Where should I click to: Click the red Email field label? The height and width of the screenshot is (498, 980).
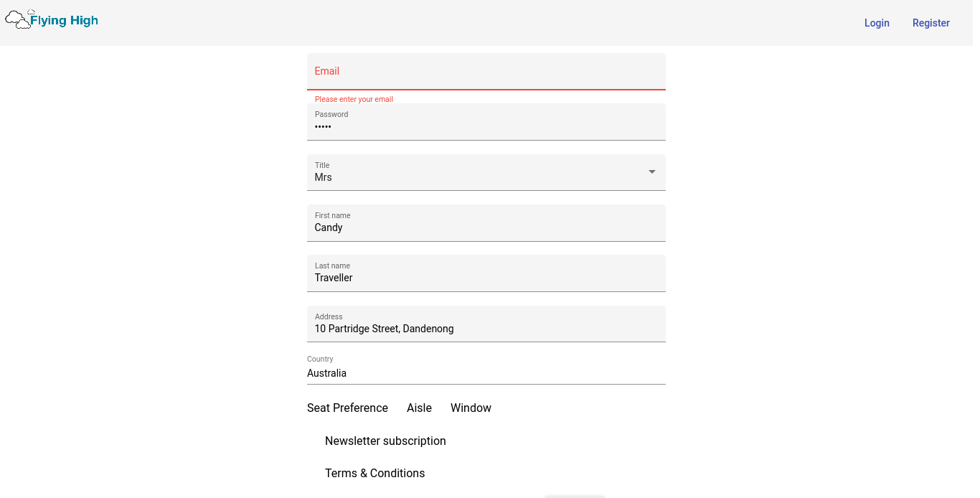[327, 71]
